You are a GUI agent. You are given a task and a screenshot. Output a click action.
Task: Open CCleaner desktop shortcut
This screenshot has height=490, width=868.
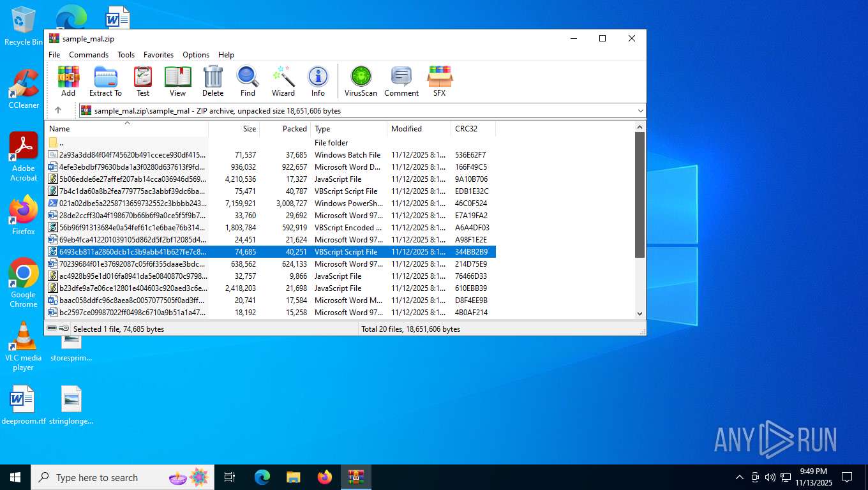tap(24, 89)
